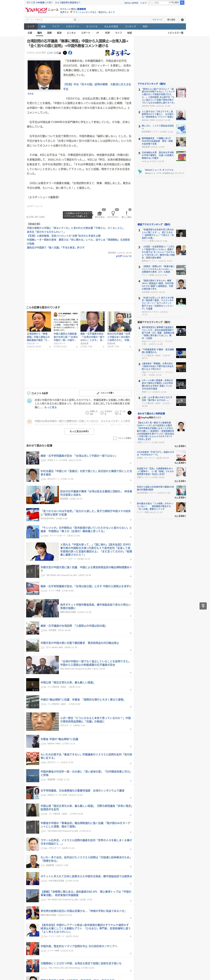Click ログイン link
The image size is (210, 980).
click(x=64, y=12)
